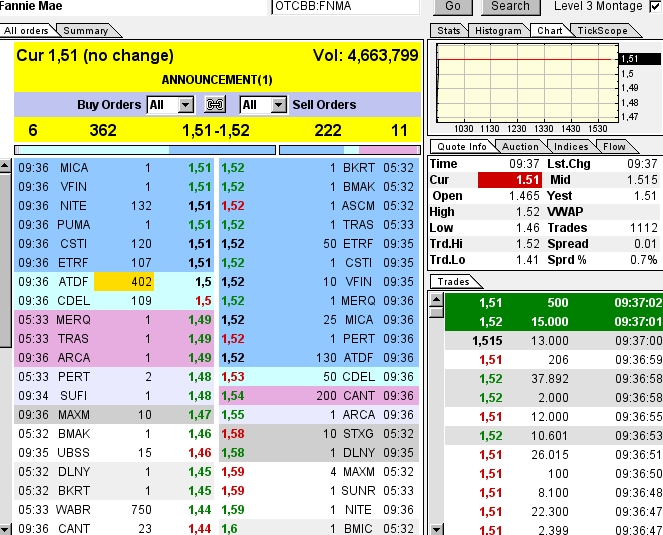Click the Go button
Viewport: 663px width, 535px height.
coord(453,6)
